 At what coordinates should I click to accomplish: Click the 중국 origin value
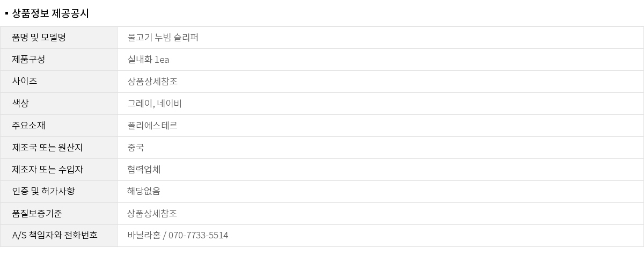(136, 148)
